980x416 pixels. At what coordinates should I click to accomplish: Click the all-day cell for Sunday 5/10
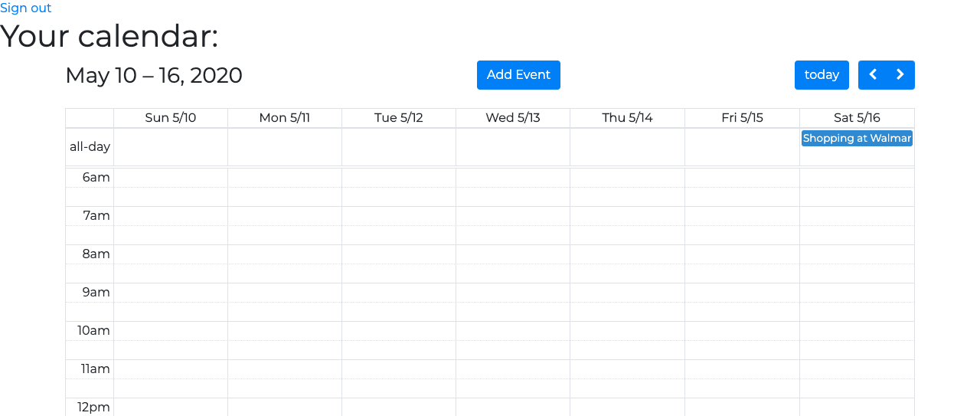pos(171,147)
